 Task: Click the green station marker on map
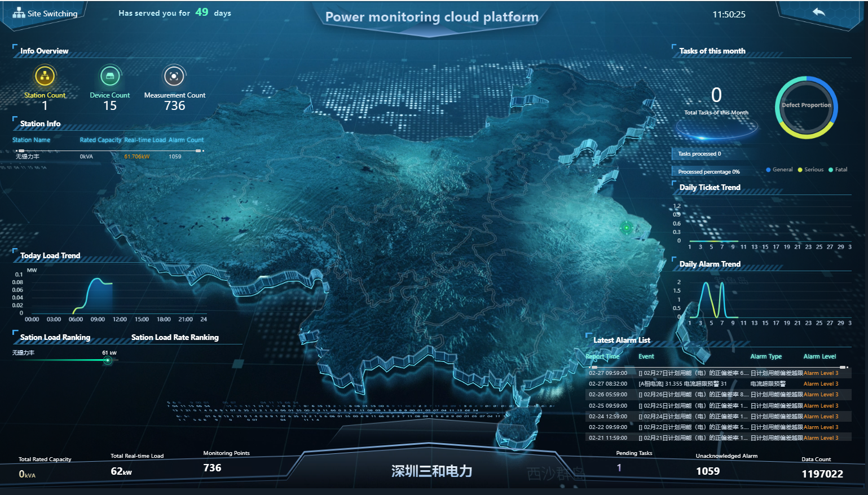point(626,228)
